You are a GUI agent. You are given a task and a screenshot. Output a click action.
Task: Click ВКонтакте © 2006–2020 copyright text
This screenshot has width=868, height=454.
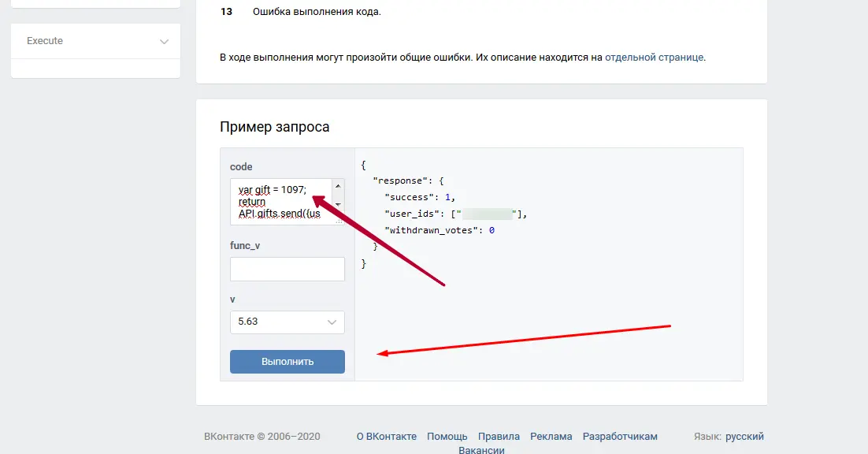tap(262, 437)
